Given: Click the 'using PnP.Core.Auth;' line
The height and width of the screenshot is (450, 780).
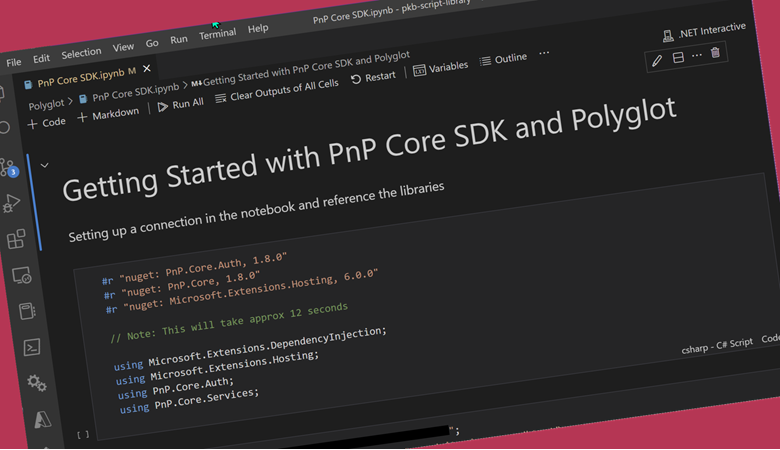Looking at the screenshot, I should coord(175,388).
